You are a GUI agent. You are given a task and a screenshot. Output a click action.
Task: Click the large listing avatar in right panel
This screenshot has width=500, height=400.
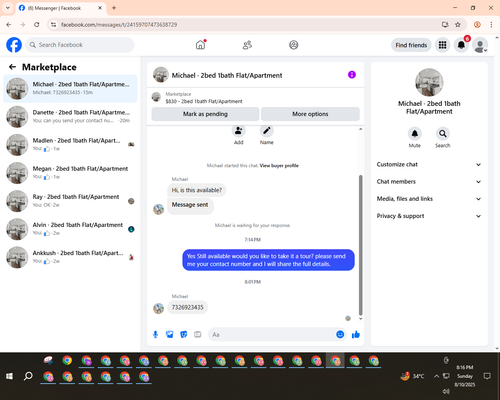coord(429,82)
